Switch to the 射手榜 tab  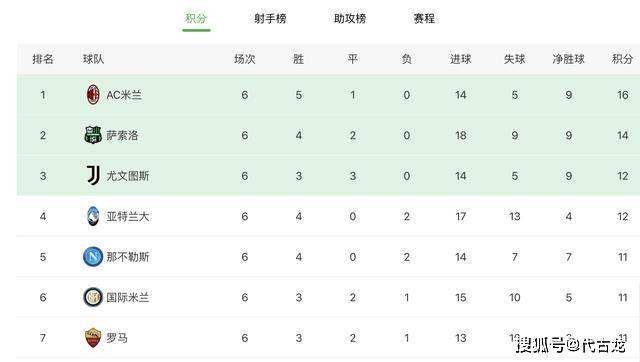[270, 18]
